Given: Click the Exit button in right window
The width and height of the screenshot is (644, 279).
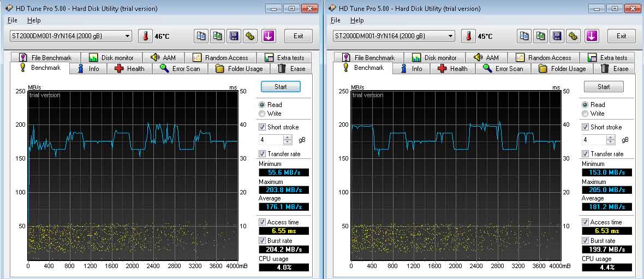Looking at the screenshot, I should [x=621, y=36].
